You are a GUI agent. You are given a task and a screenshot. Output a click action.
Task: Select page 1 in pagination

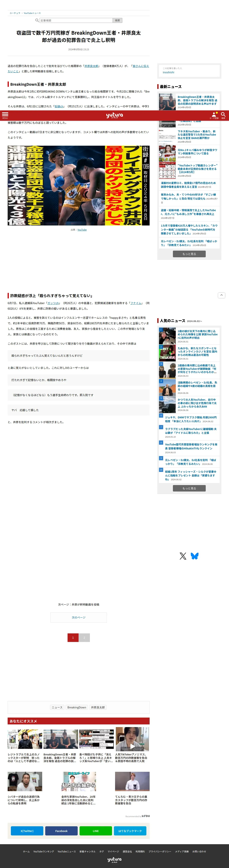pyautogui.click(x=73, y=638)
